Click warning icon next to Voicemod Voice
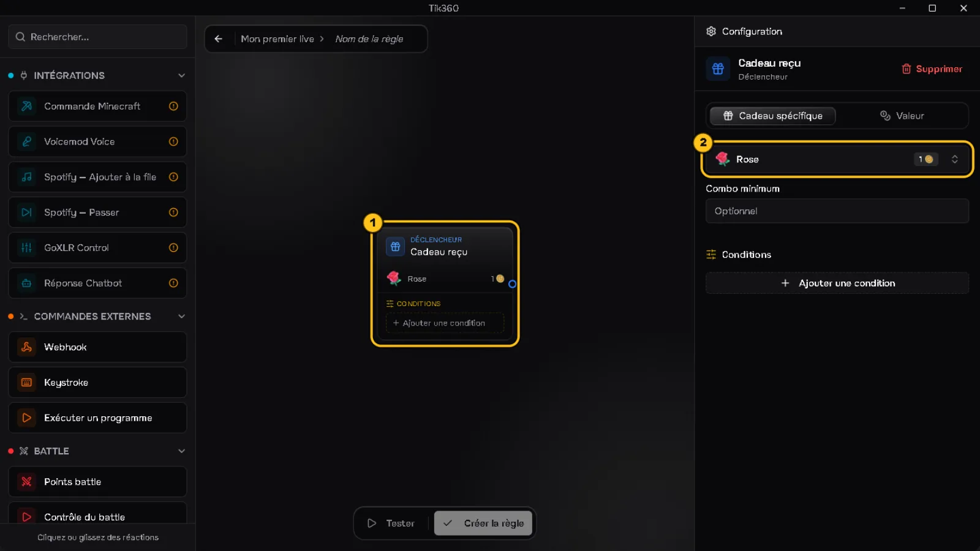The image size is (980, 551). tap(173, 142)
